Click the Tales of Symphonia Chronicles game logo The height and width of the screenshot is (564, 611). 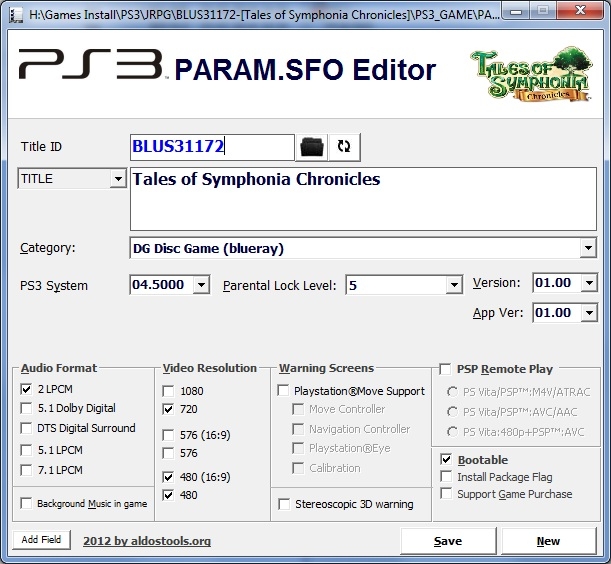[x=533, y=74]
